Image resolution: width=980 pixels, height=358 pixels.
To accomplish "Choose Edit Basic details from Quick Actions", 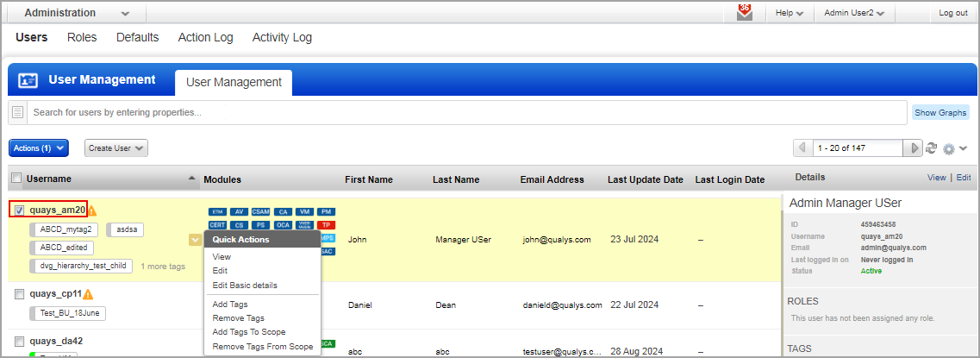I will (x=245, y=285).
